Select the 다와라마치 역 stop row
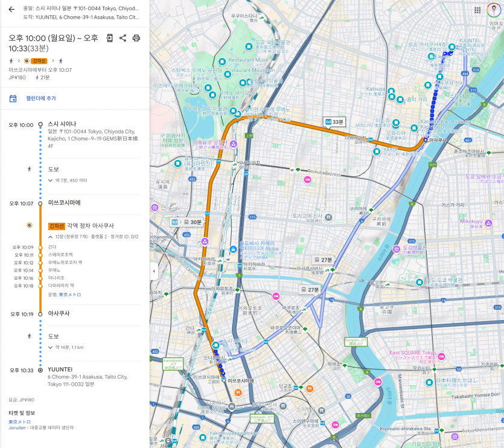Image resolution: width=504 pixels, height=448 pixels. [61, 286]
